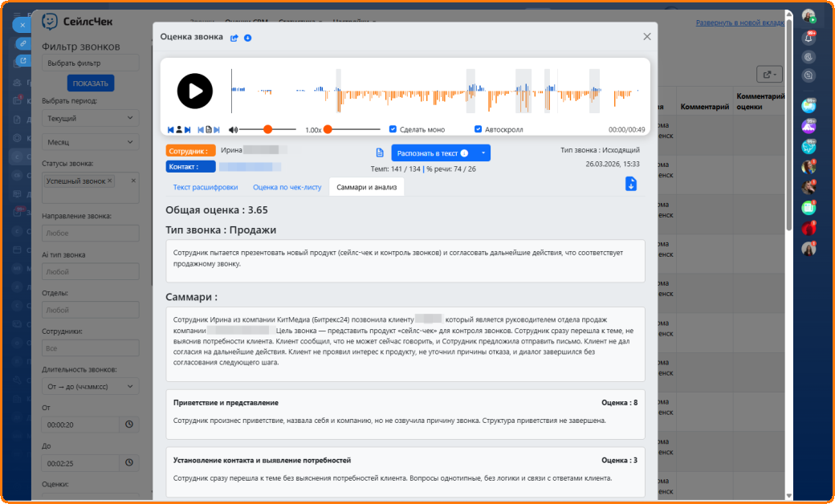This screenshot has height=504, width=835.
Task: Jump to previous speaker segment
Action: click(x=171, y=130)
